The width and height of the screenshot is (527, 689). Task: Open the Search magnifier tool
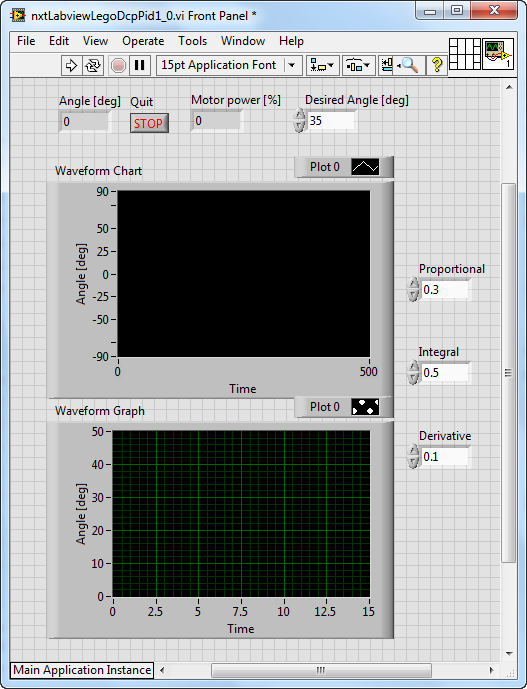(410, 65)
